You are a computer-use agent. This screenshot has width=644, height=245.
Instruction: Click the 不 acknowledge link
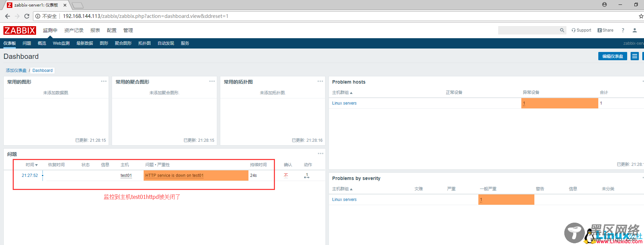coord(286,175)
